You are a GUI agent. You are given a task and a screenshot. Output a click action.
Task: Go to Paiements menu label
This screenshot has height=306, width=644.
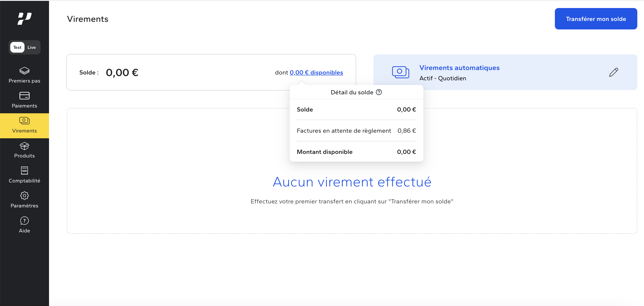coord(25,106)
